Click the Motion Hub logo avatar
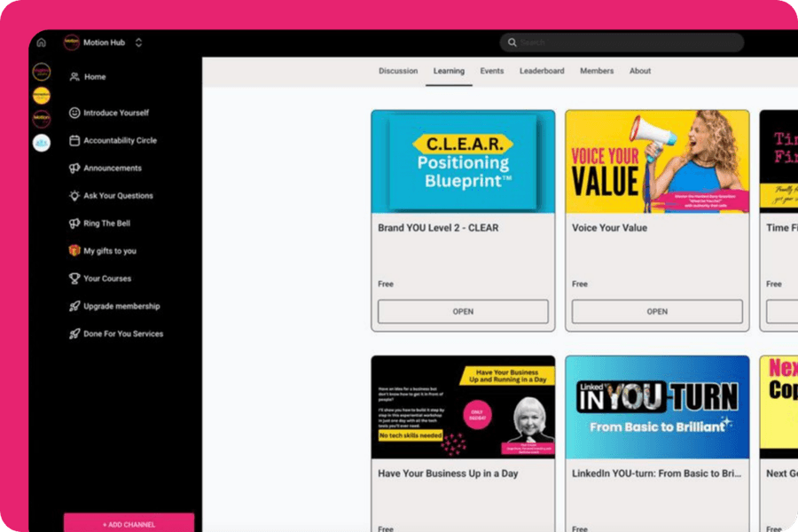This screenshot has height=532, width=798. [x=71, y=43]
